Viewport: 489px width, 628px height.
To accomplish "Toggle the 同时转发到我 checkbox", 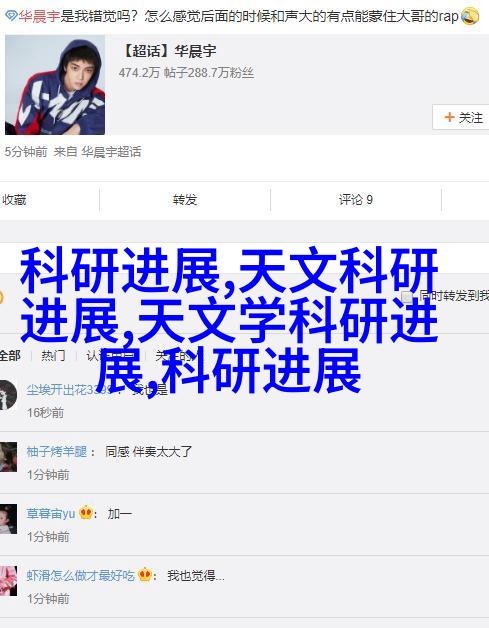I will click(407, 296).
